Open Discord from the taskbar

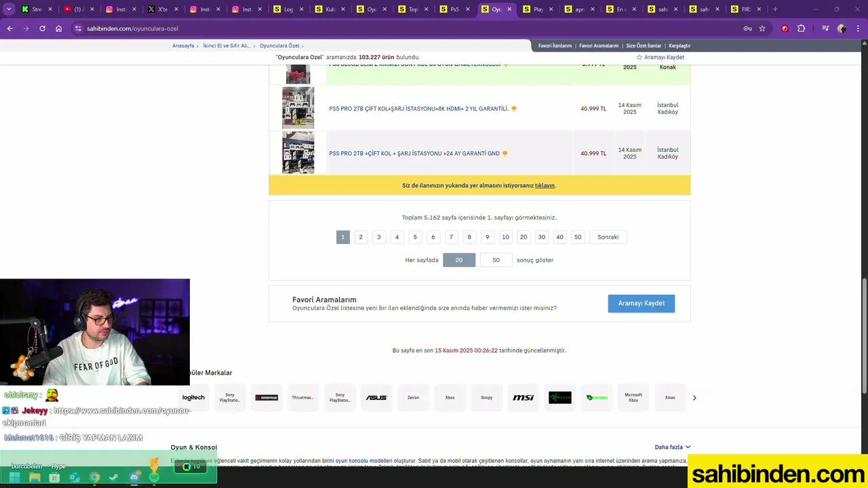tap(134, 477)
